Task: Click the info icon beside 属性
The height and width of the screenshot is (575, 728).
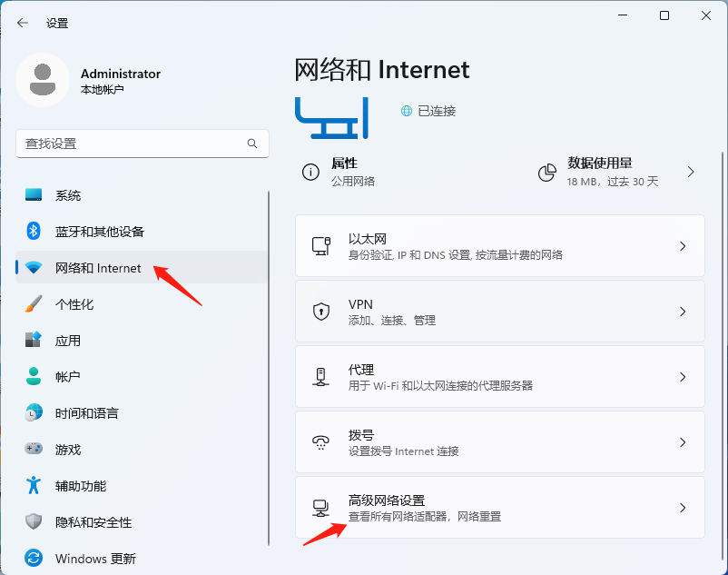Action: point(310,172)
